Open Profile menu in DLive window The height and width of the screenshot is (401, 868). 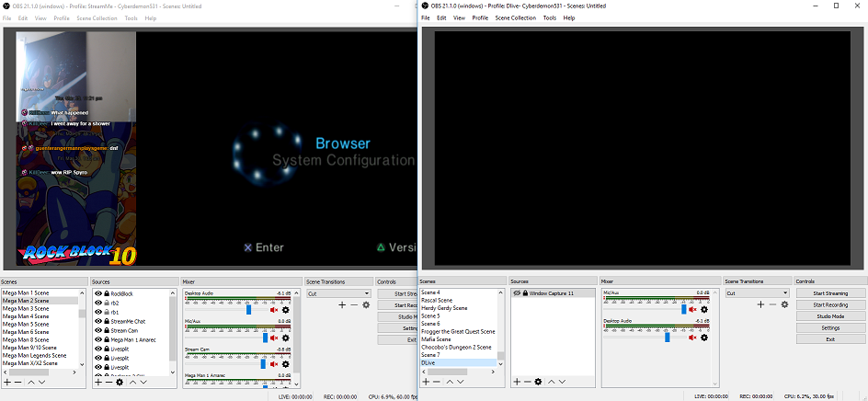tap(480, 17)
